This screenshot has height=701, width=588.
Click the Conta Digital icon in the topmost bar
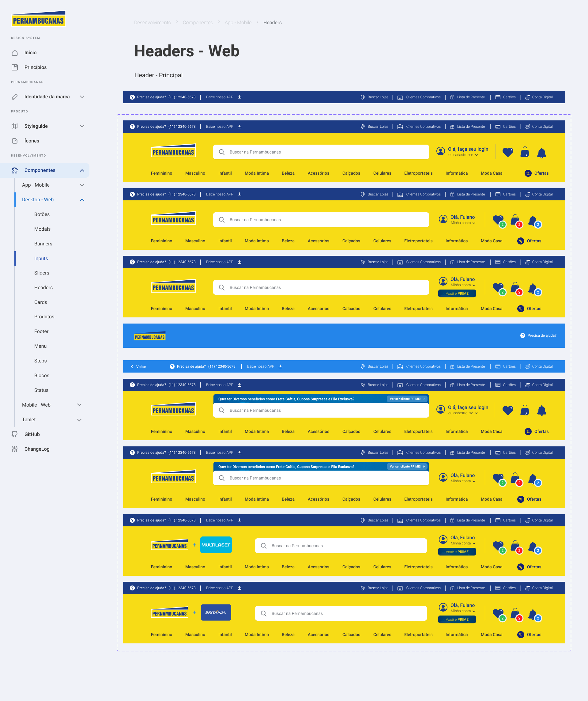click(x=527, y=97)
